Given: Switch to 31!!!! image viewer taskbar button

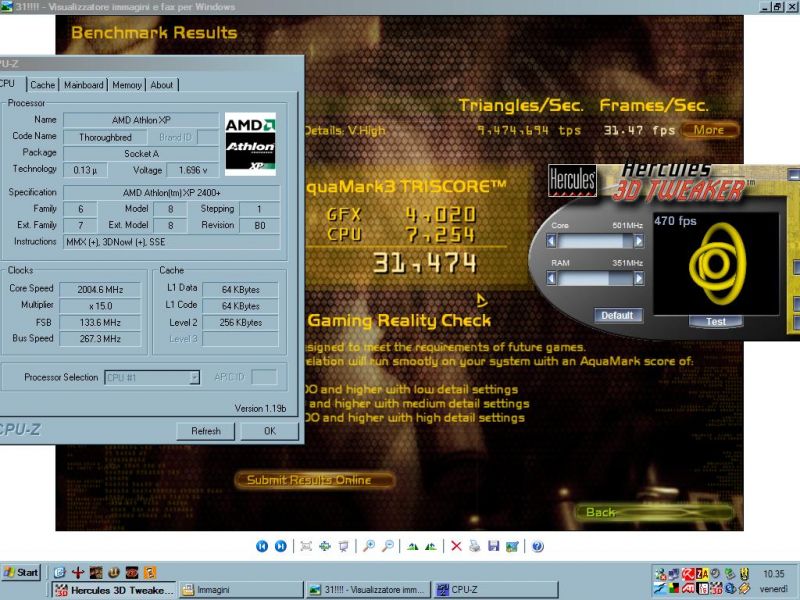Looking at the screenshot, I should coord(368,590).
